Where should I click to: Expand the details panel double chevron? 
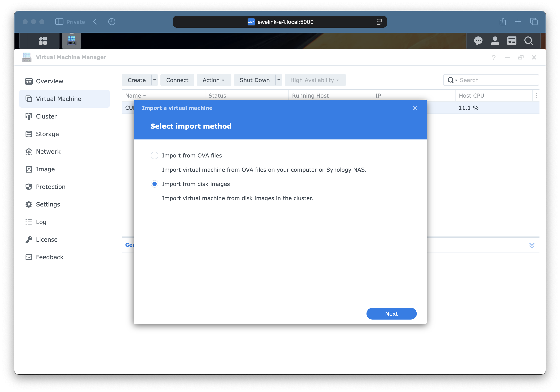pos(532,245)
